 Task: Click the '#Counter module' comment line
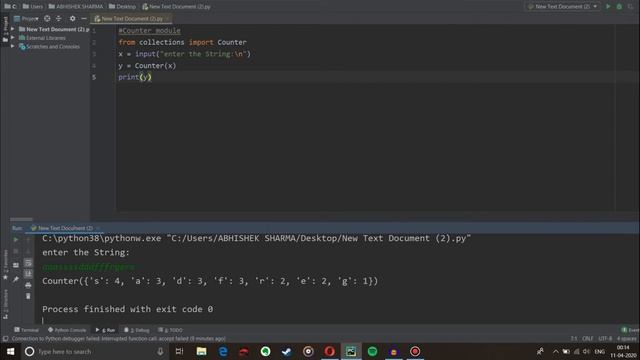coord(149,31)
